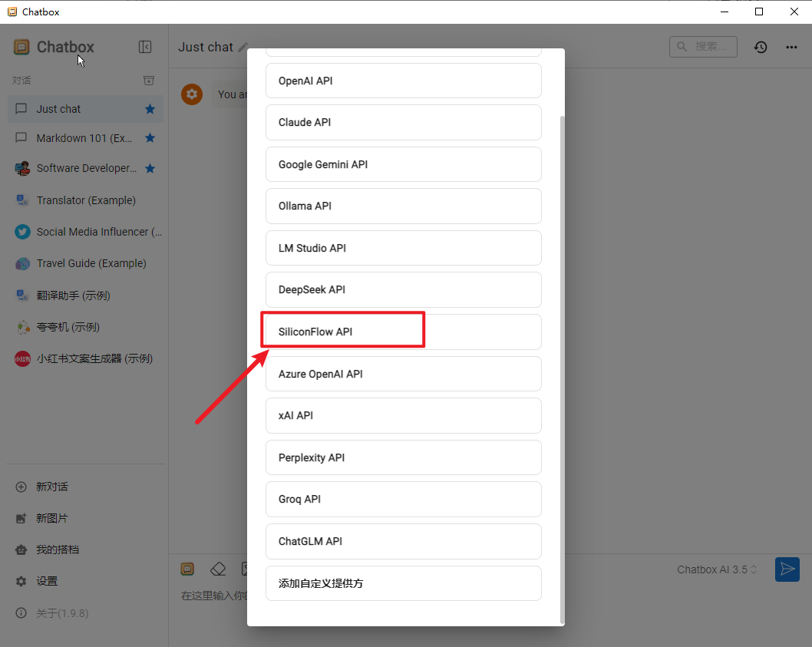The width and height of the screenshot is (812, 647).
Task: Click the Twitter bird avatar icon
Action: pos(22,232)
